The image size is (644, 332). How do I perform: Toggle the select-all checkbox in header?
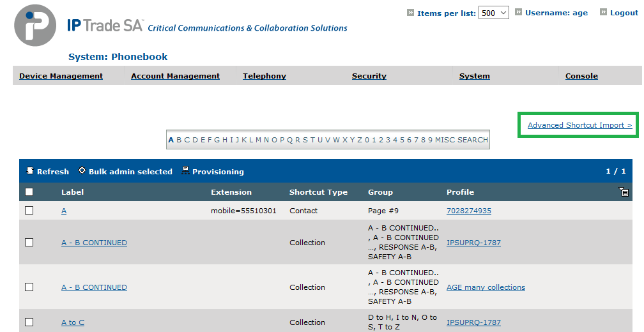click(29, 192)
